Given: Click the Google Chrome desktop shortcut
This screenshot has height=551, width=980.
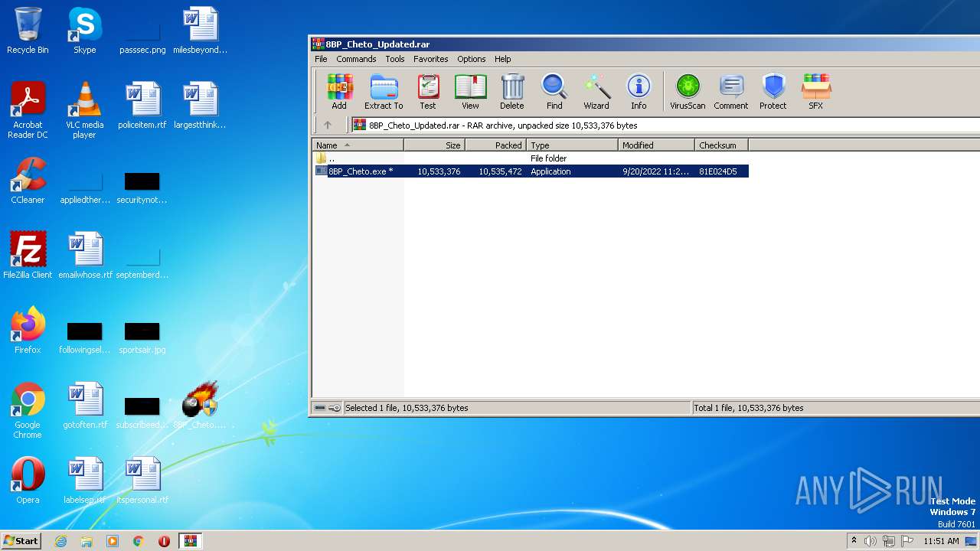Looking at the screenshot, I should click(x=28, y=410).
